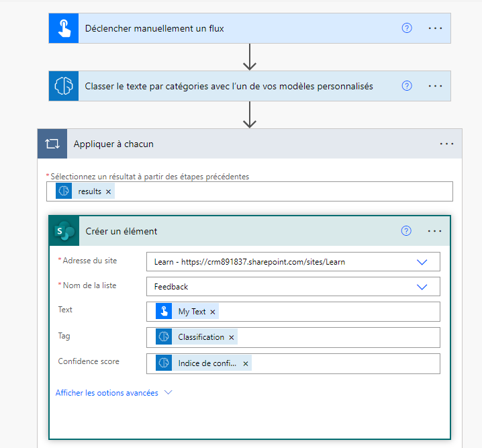The width and height of the screenshot is (482, 448).
Task: Open help for the Classer le texte step
Action: point(406,86)
